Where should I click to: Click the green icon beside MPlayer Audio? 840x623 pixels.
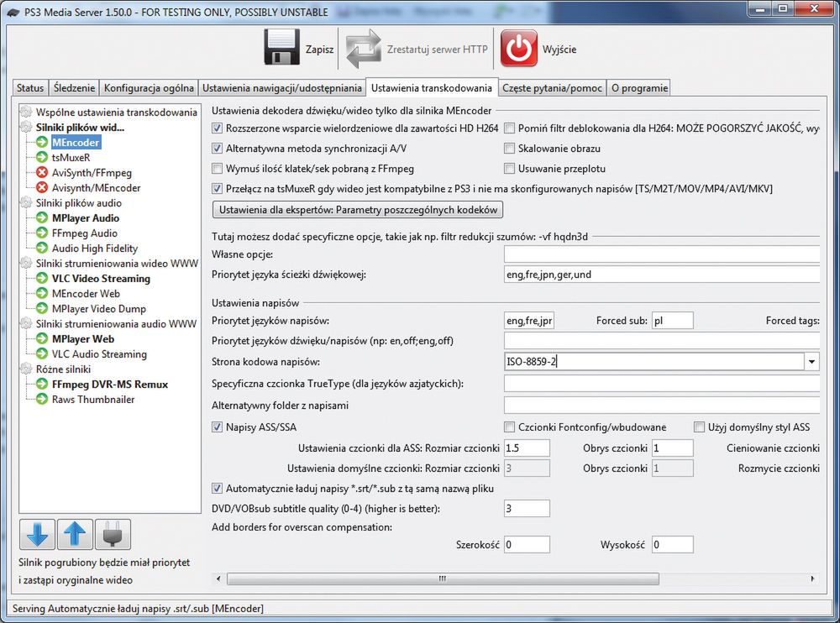click(x=42, y=217)
